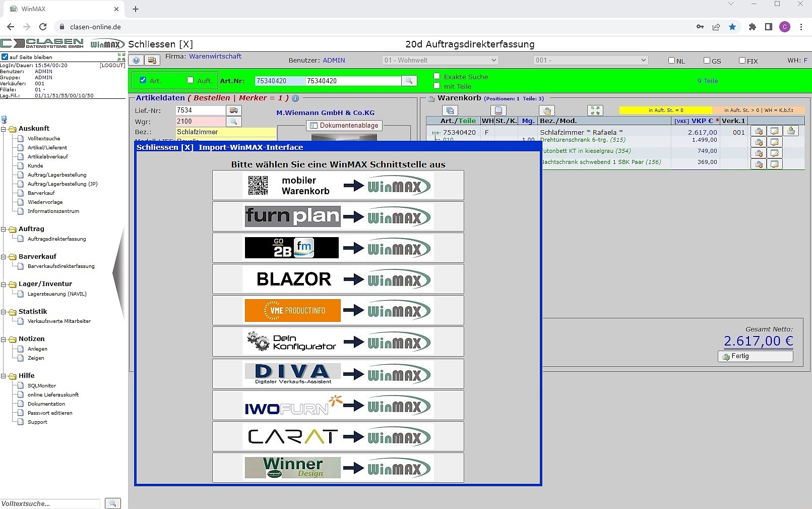This screenshot has width=812, height=509.
Task: Click basket icon in Nachtschrank 369,00 row
Action: [759, 164]
